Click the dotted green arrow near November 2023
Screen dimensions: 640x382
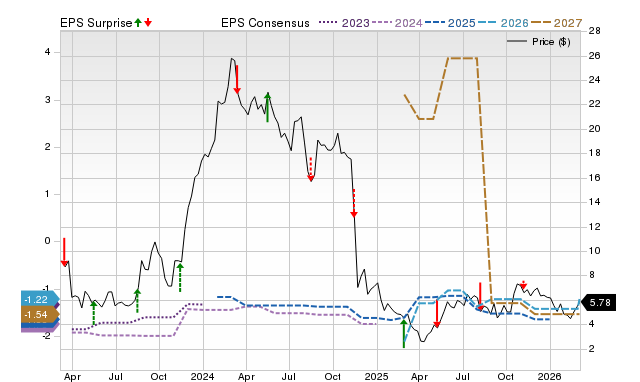click(x=180, y=278)
